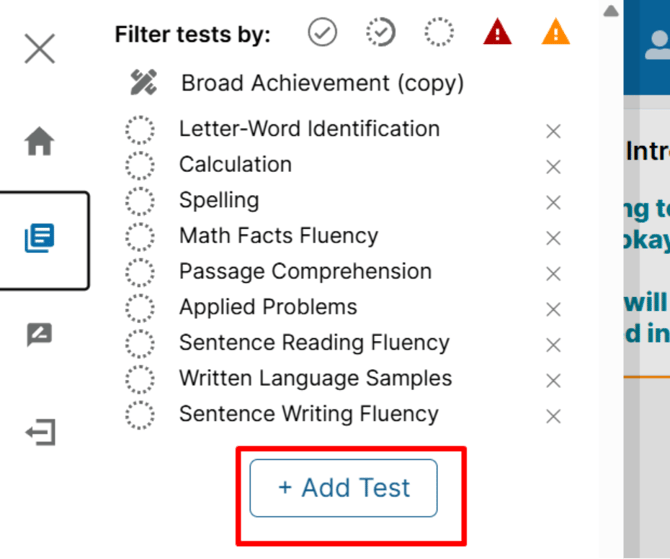Filter tests by orange warning triangle

pyautogui.click(x=555, y=32)
